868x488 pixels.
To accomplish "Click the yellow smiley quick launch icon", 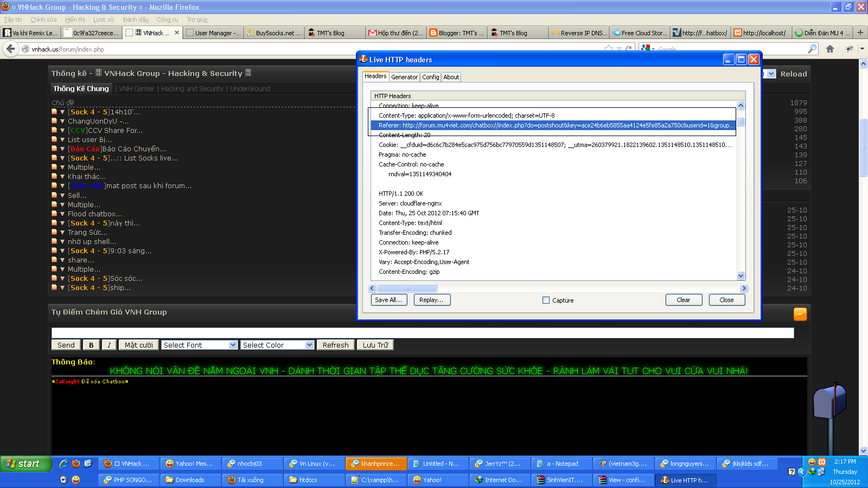I will [x=76, y=480].
